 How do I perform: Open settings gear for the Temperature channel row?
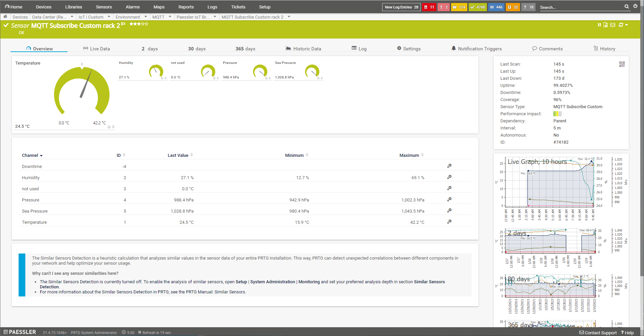[x=449, y=222]
